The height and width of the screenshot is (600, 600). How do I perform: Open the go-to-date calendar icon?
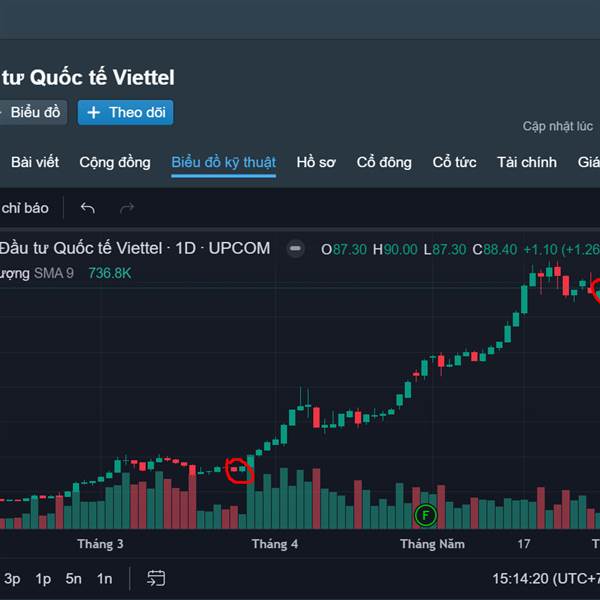(156, 578)
